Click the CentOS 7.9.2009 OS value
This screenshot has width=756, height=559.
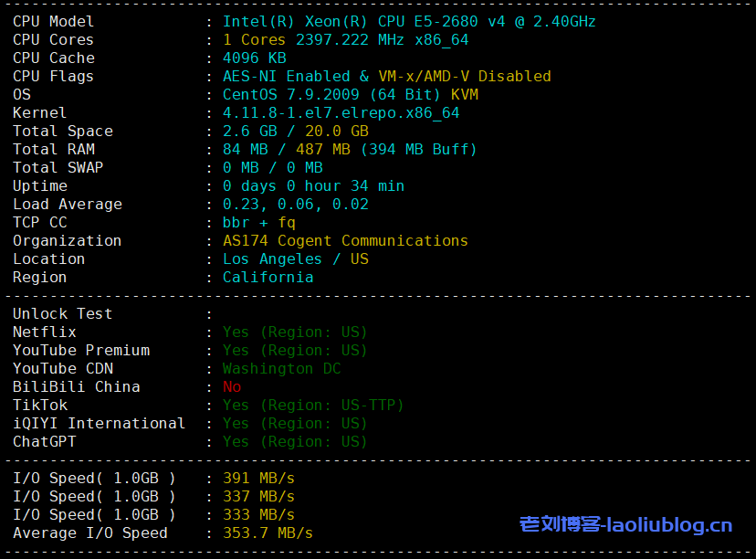click(350, 94)
